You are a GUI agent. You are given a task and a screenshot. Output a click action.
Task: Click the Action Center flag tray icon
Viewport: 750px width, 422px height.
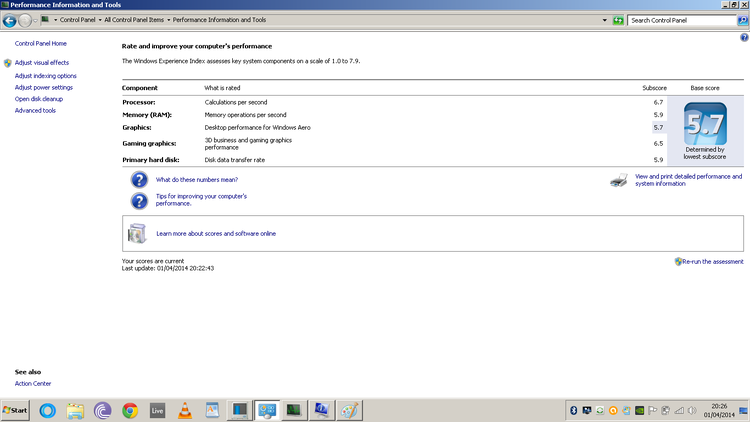pyautogui.click(x=652, y=411)
